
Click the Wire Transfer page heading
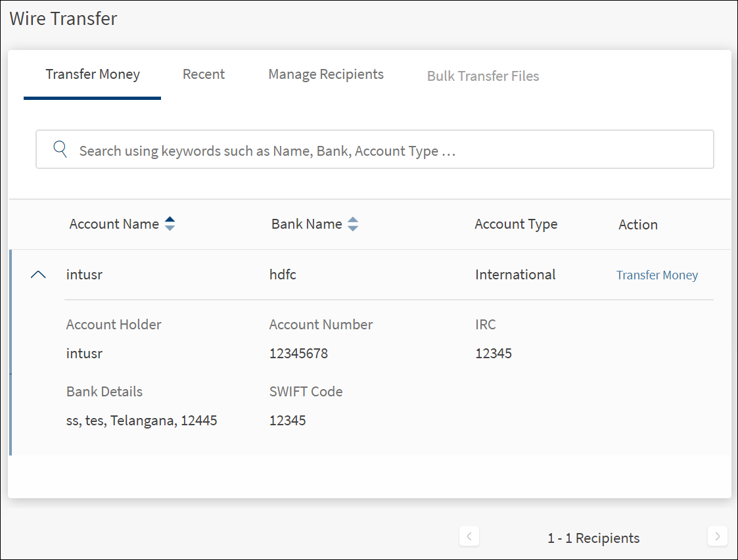(63, 18)
